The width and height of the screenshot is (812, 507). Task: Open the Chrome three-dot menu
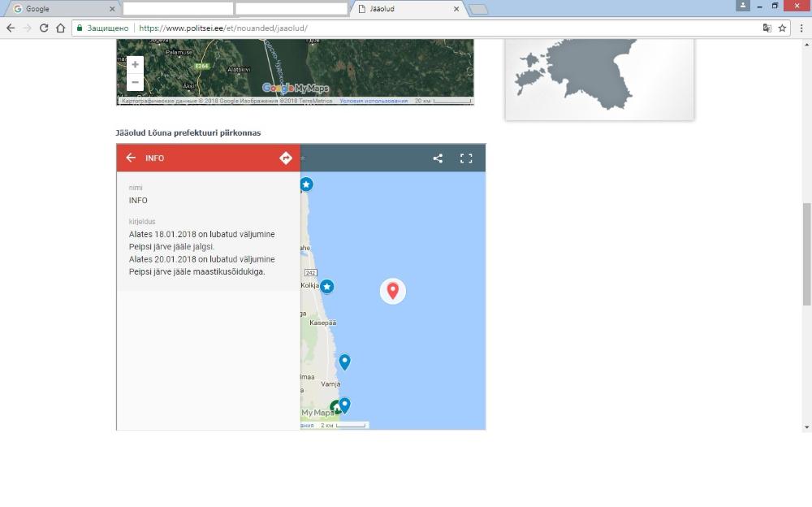click(x=801, y=28)
